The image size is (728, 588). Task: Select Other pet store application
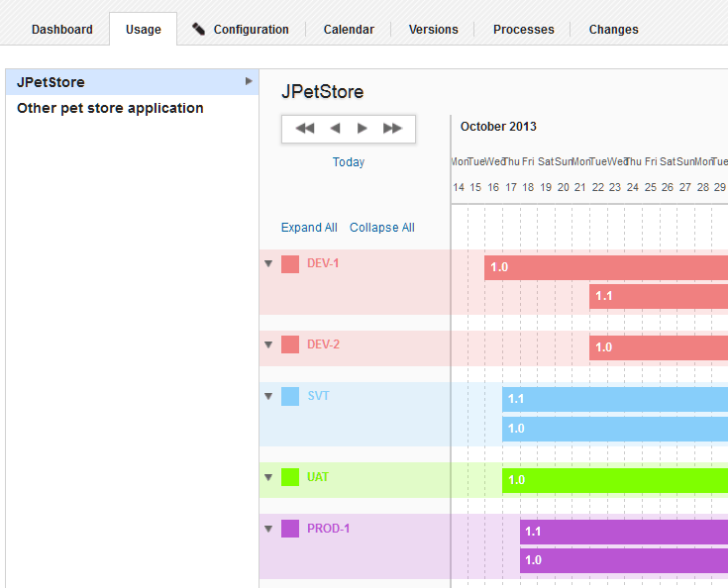pos(110,108)
